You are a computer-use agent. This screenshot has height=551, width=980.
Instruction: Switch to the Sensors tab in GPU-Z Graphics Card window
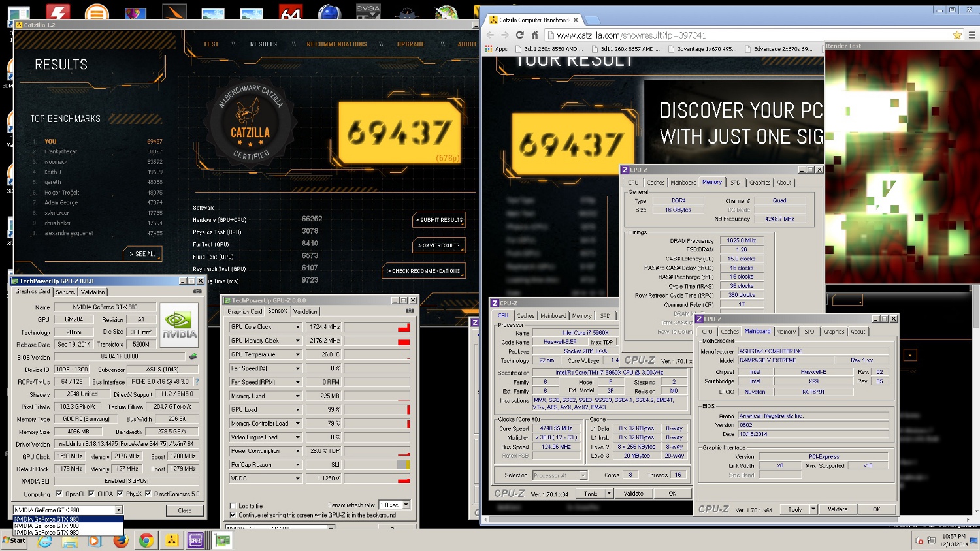tap(65, 292)
